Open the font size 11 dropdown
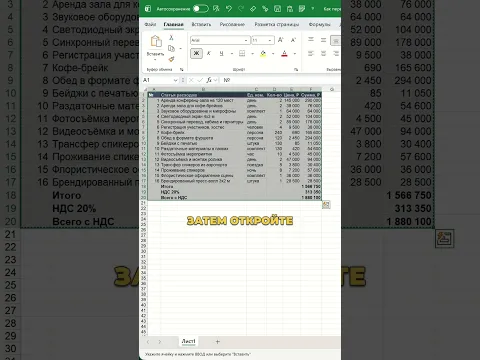 click(270, 40)
